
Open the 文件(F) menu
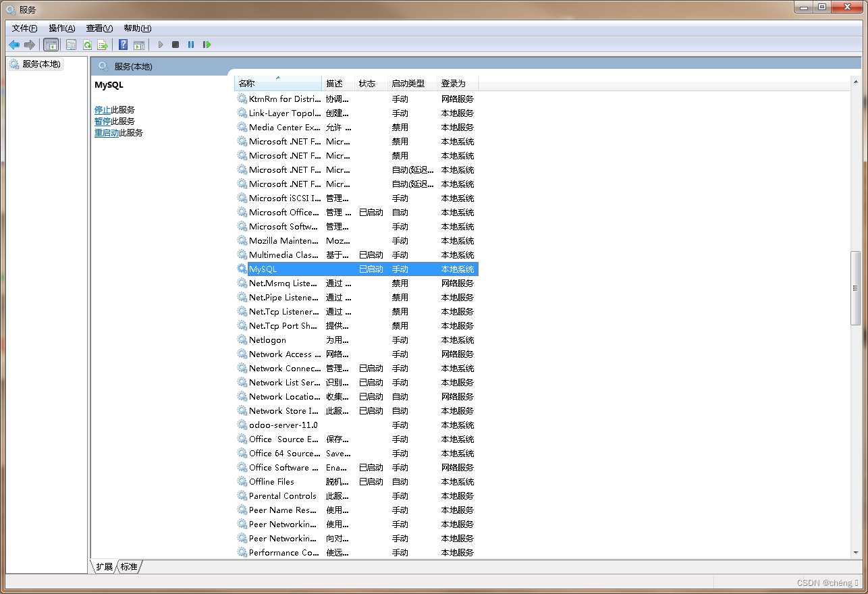(24, 28)
